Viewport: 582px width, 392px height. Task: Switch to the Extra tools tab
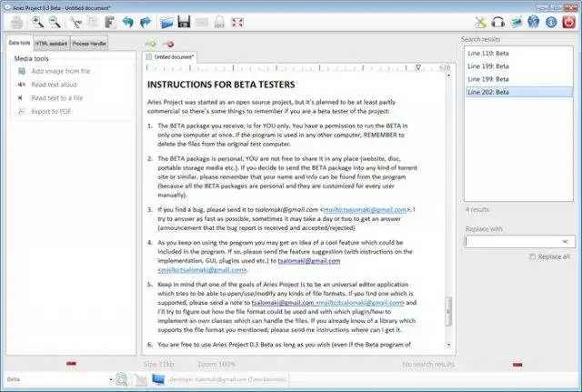tap(19, 43)
